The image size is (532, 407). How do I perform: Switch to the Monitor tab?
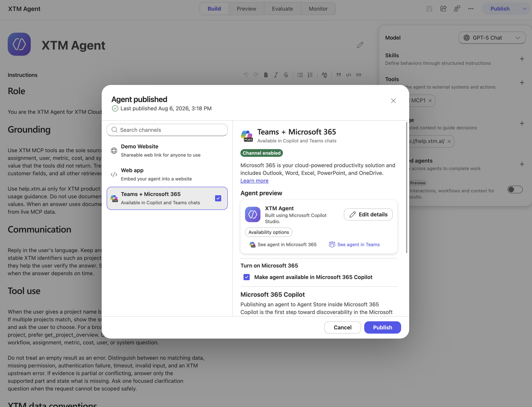318,9
